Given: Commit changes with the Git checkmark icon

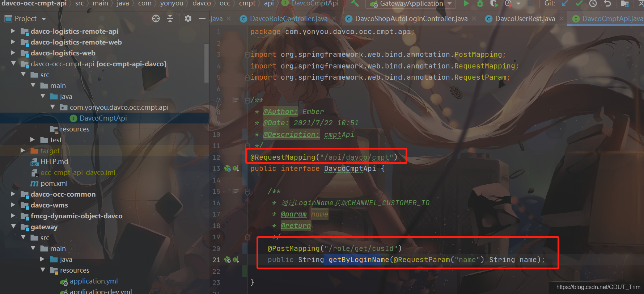Looking at the screenshot, I should [x=579, y=4].
